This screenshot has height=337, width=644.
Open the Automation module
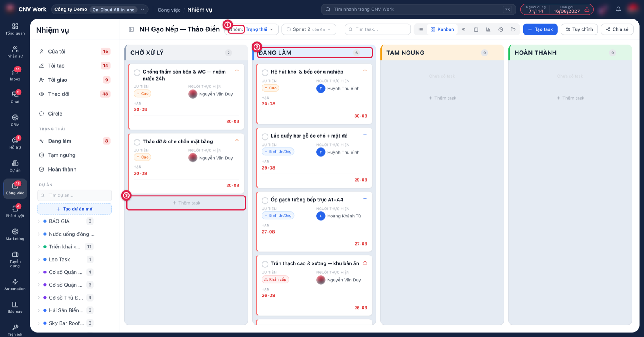click(x=15, y=285)
